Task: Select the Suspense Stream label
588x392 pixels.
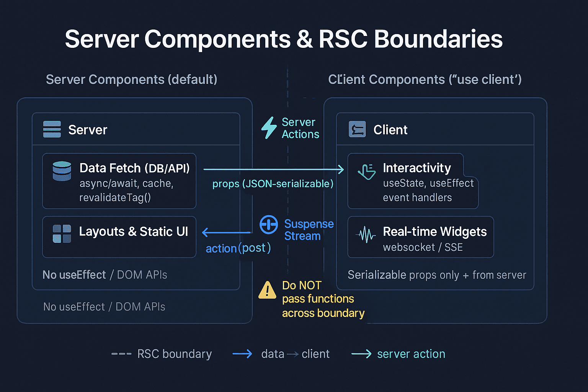Action: pos(309,230)
